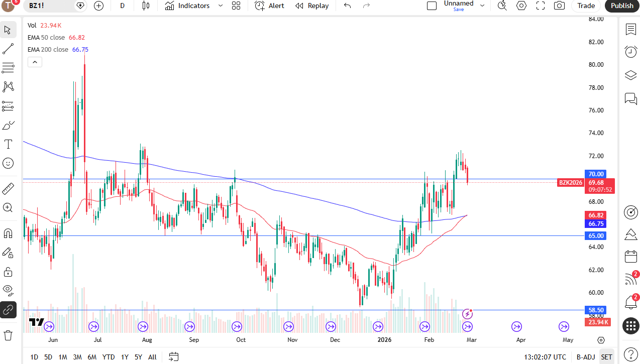Select the cursor arrow tool

[x=8, y=30]
